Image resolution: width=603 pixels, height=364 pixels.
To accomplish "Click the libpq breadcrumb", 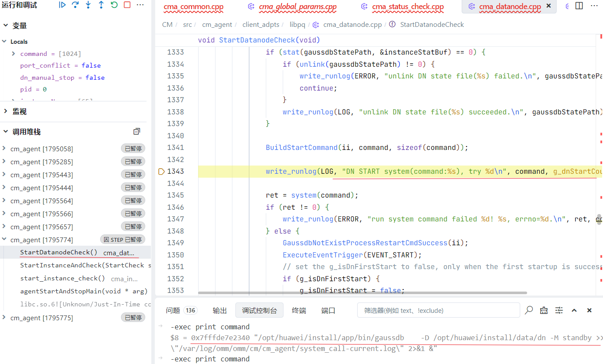I will pyautogui.click(x=297, y=25).
